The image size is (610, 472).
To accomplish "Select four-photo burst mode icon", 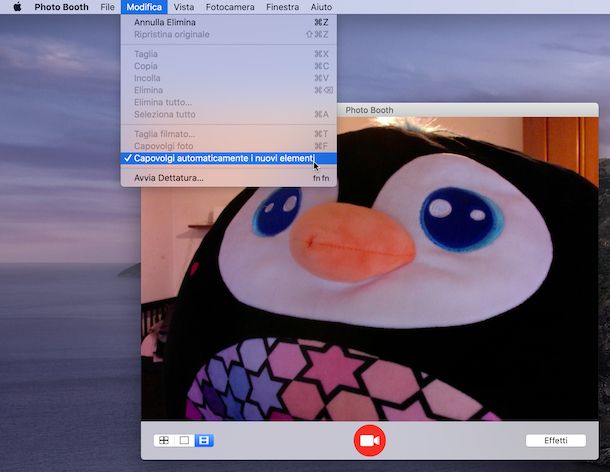I will 164,440.
